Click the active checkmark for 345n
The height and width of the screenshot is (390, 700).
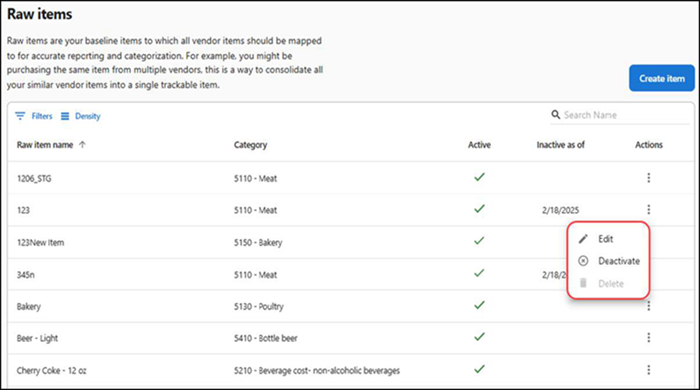click(x=479, y=273)
